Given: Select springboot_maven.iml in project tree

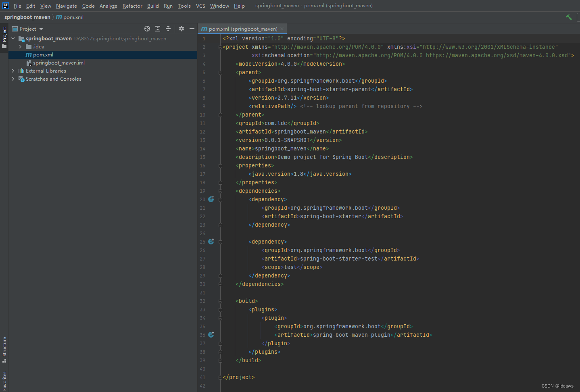Looking at the screenshot, I should (x=103, y=63).
